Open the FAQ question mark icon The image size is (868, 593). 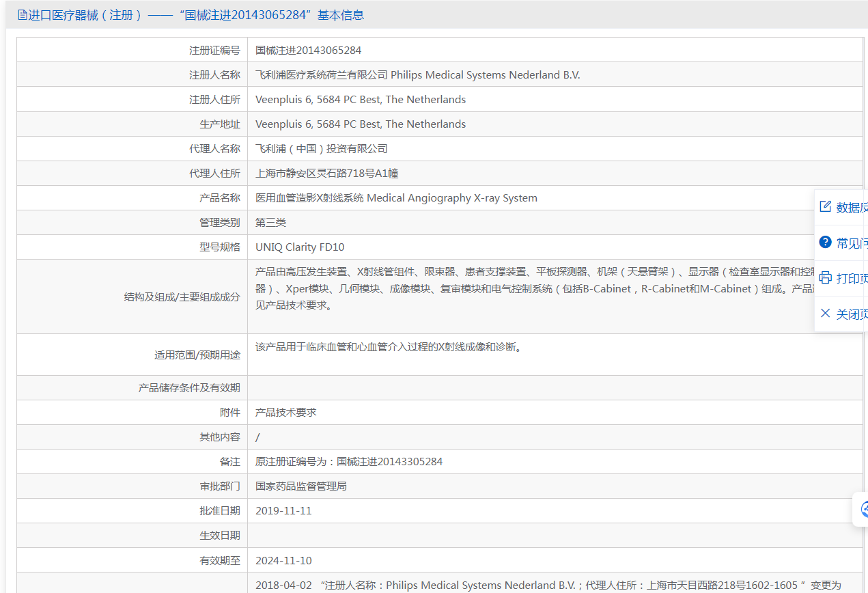point(825,242)
